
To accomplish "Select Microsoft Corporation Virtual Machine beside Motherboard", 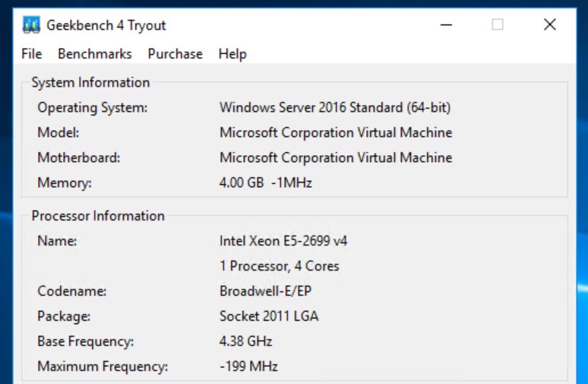I will [x=336, y=157].
